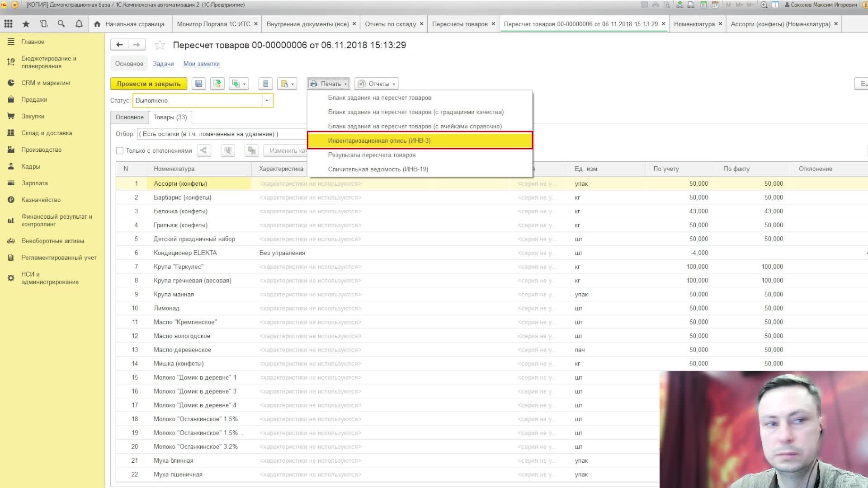Click the document movements list icon
The height and width of the screenshot is (488, 868).
266,84
